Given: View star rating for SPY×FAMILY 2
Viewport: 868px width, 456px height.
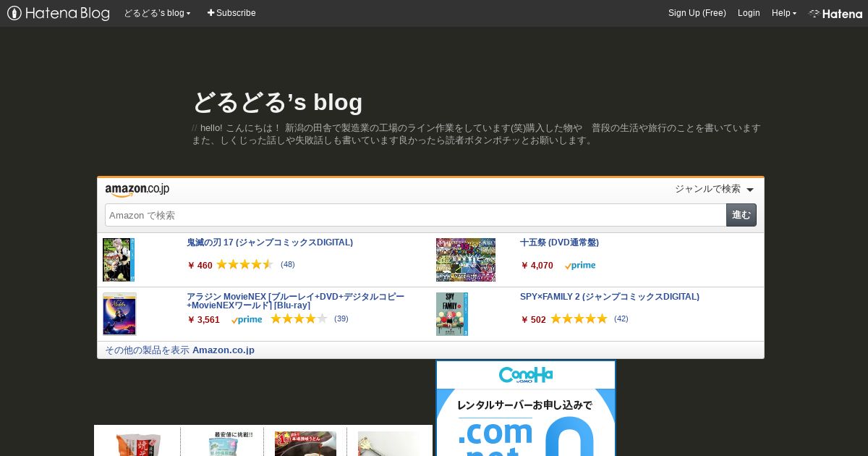Looking at the screenshot, I should [579, 318].
